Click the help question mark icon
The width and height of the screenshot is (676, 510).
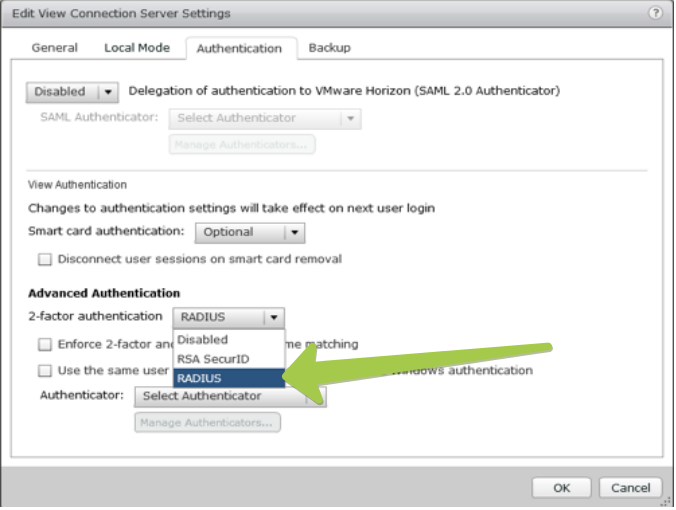click(655, 14)
